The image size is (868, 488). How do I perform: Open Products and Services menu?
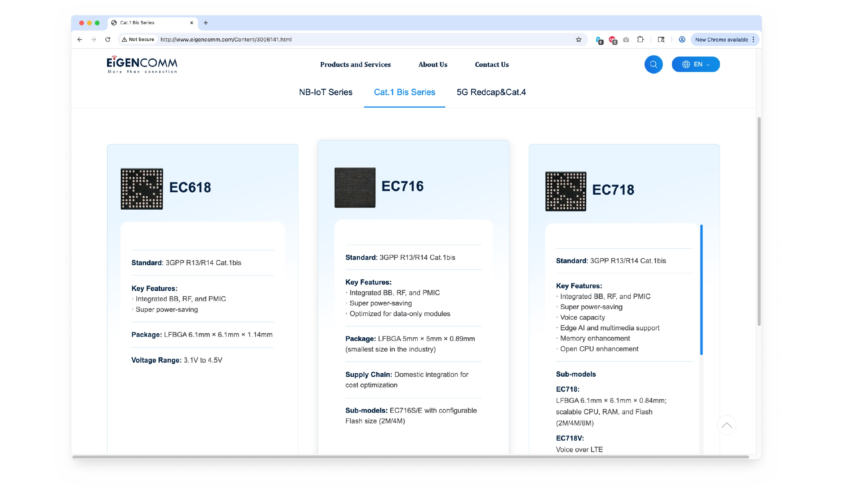355,64
